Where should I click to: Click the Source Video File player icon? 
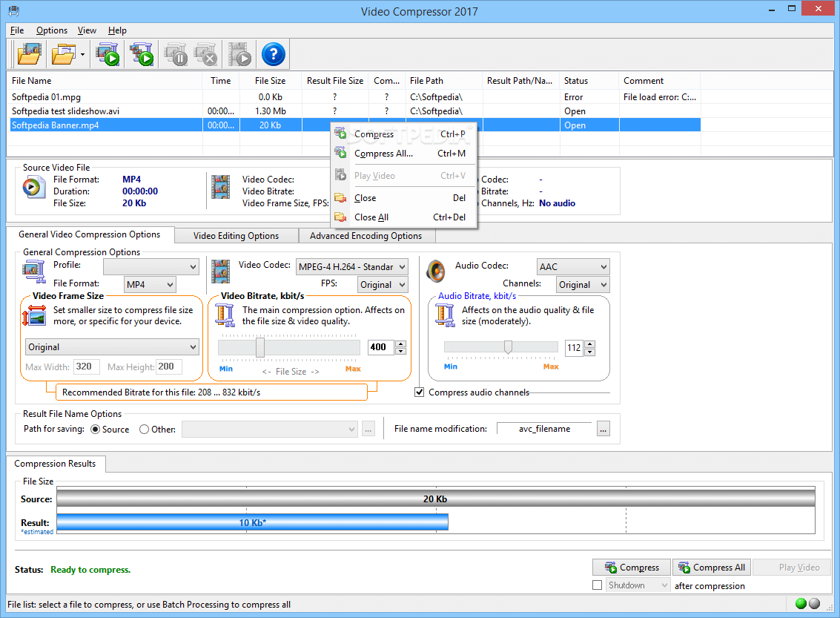pyautogui.click(x=33, y=188)
